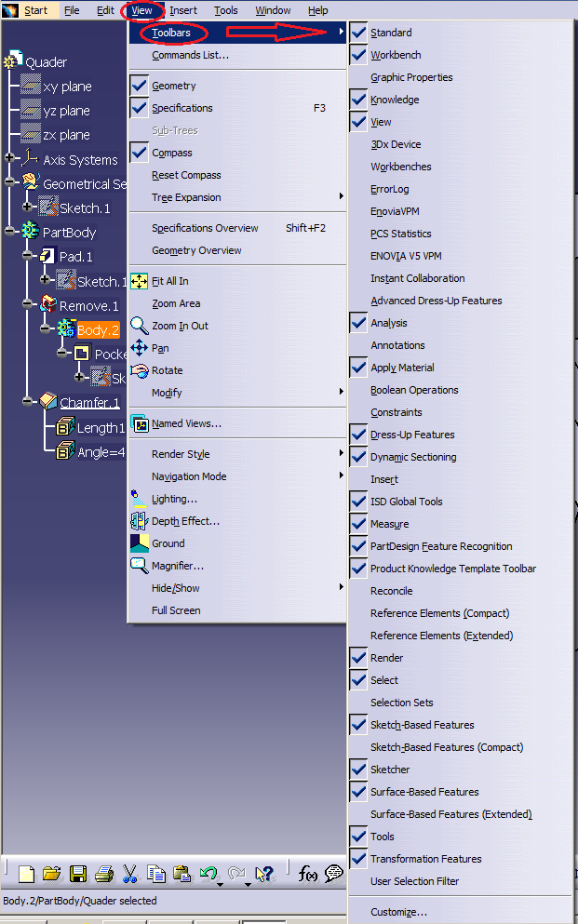578x924 pixels.
Task: Collapse the PartBody tree node
Action: tap(10, 232)
